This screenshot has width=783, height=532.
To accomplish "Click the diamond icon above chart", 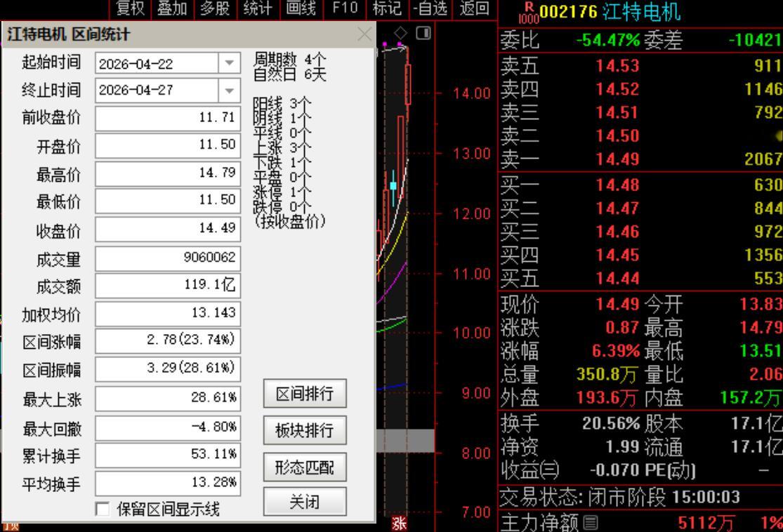I will point(400,34).
